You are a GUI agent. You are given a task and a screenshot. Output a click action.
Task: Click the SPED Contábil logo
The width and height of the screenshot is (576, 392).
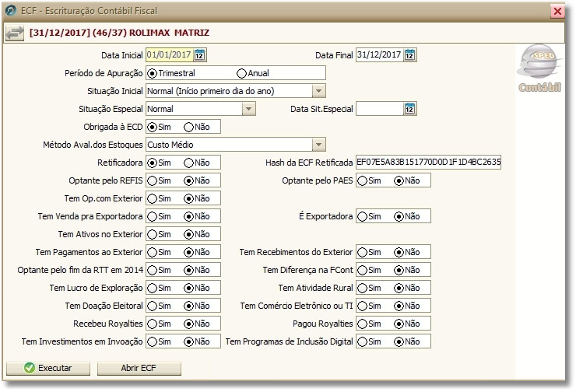coord(539,68)
